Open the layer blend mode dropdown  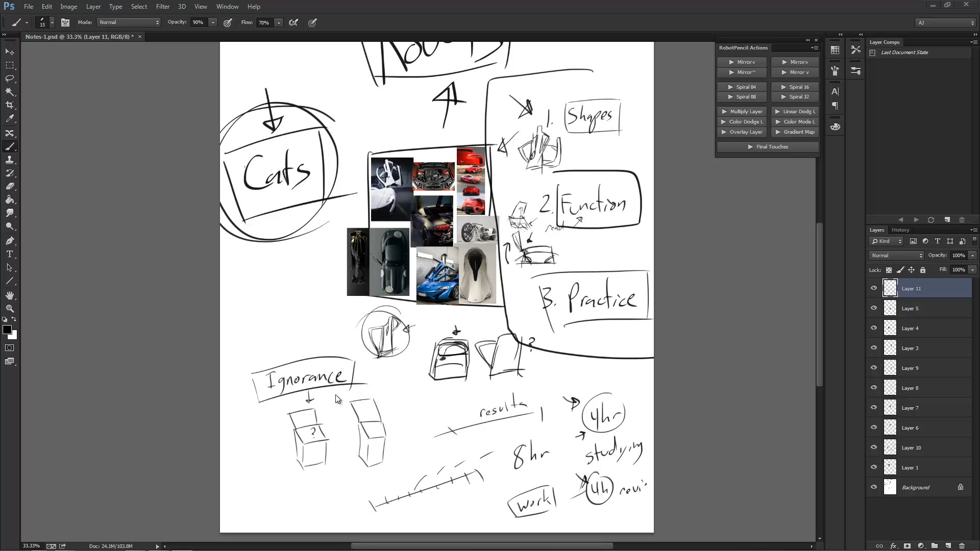click(x=896, y=256)
